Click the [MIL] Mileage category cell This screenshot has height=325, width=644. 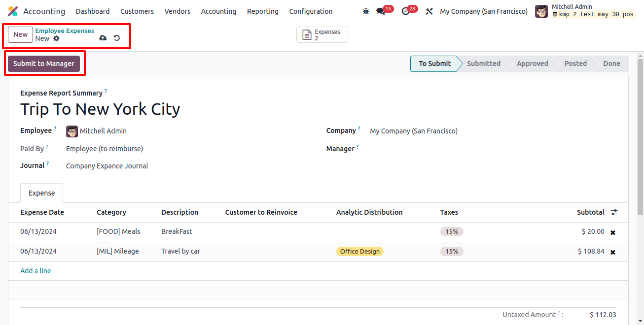[118, 251]
